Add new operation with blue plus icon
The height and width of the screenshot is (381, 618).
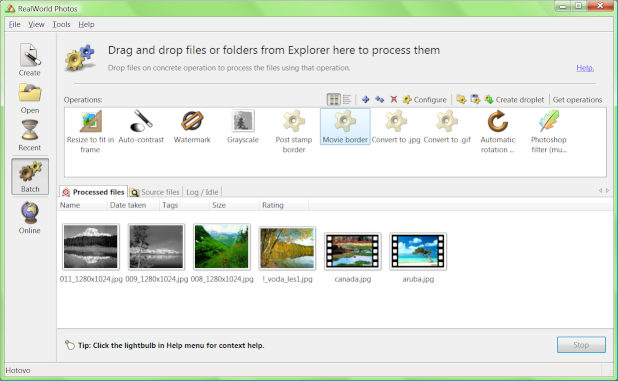(x=365, y=100)
